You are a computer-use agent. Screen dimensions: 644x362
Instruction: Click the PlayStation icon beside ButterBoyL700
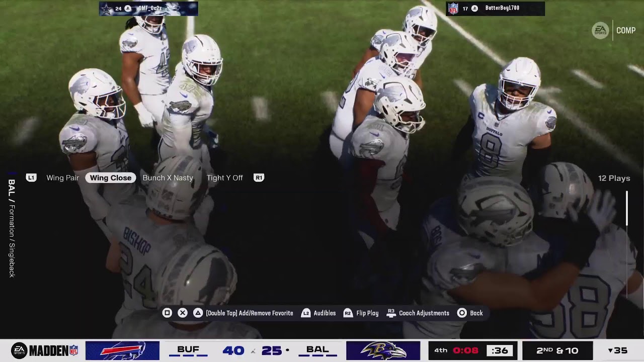(474, 9)
